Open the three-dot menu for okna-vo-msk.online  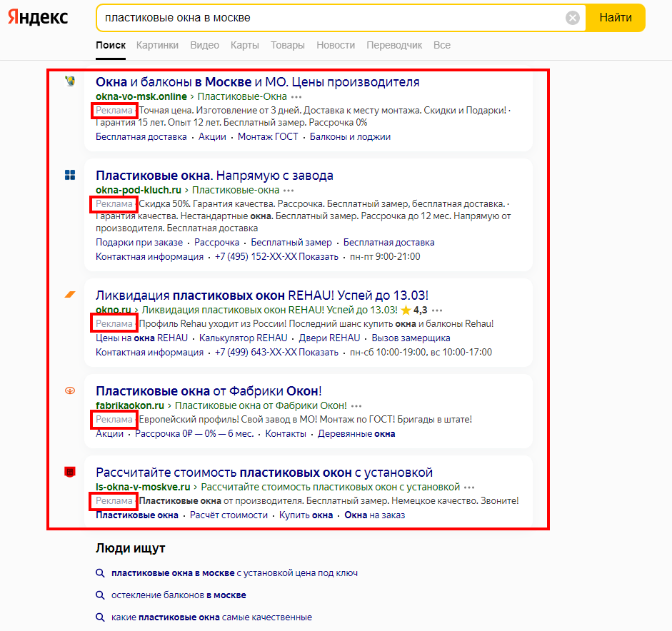click(296, 97)
